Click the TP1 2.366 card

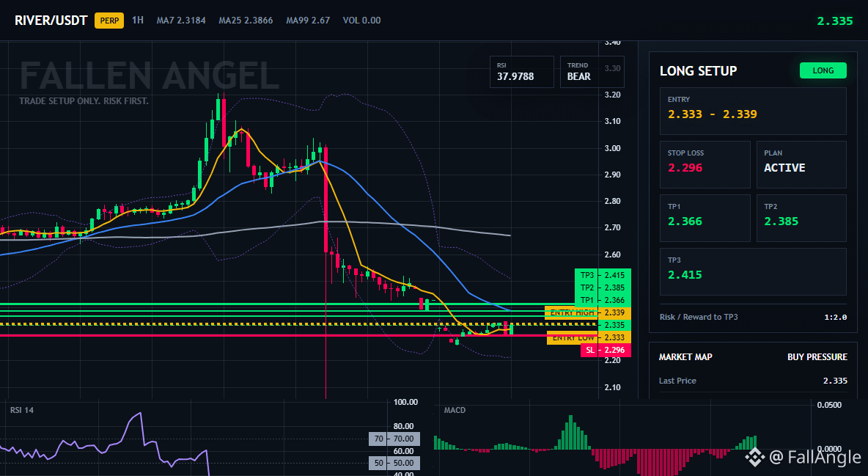pyautogui.click(x=705, y=218)
